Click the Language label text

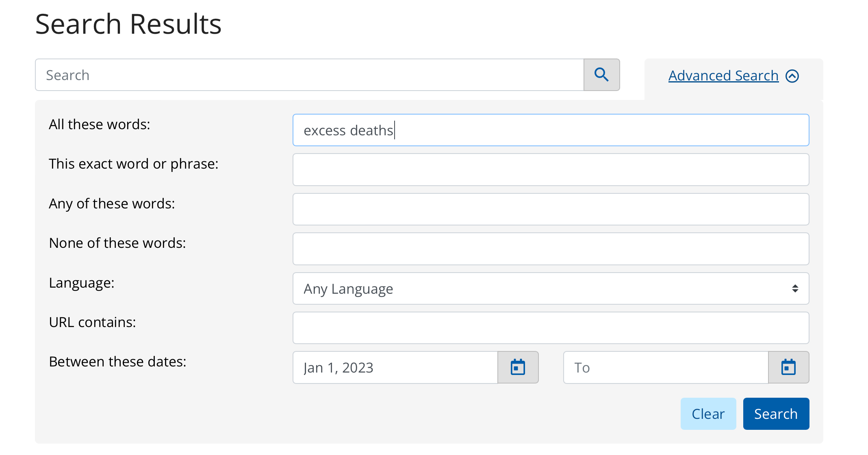(82, 283)
